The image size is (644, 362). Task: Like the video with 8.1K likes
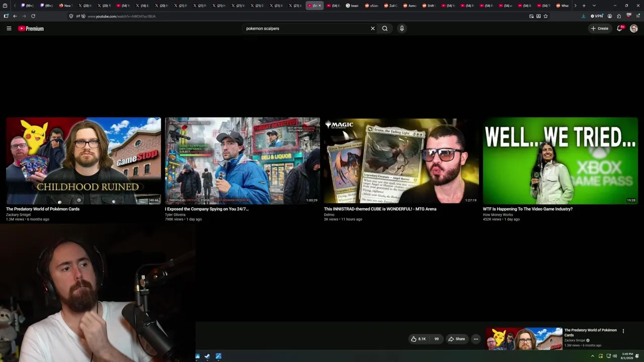point(418,339)
